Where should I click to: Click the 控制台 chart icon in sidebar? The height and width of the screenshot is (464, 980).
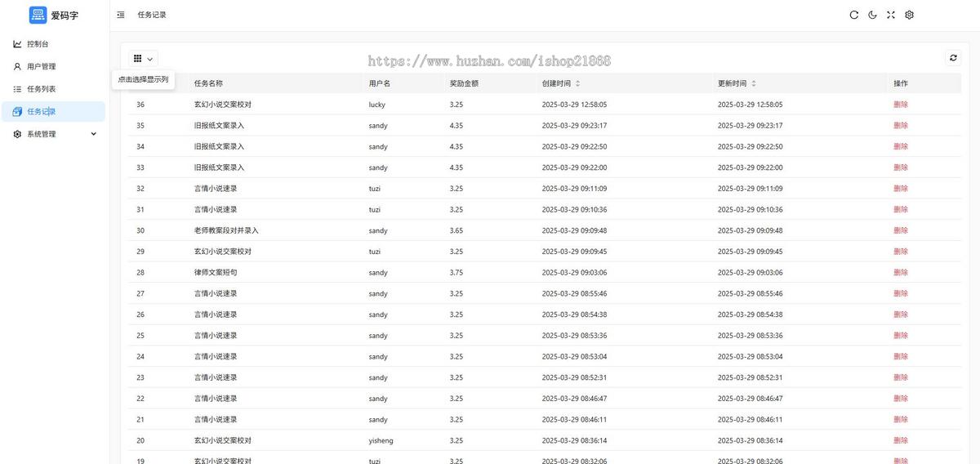coord(17,44)
